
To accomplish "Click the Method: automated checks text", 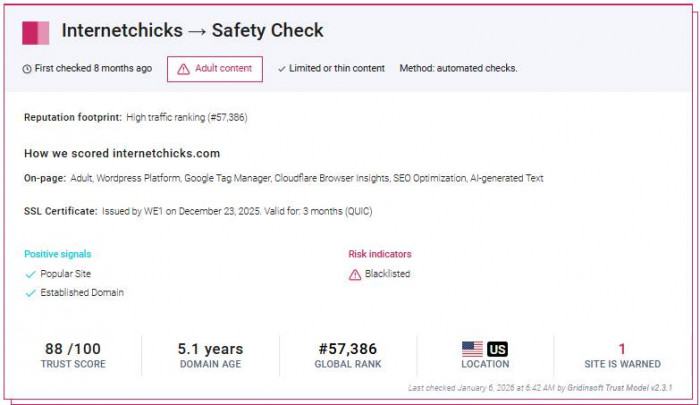I will tap(458, 69).
